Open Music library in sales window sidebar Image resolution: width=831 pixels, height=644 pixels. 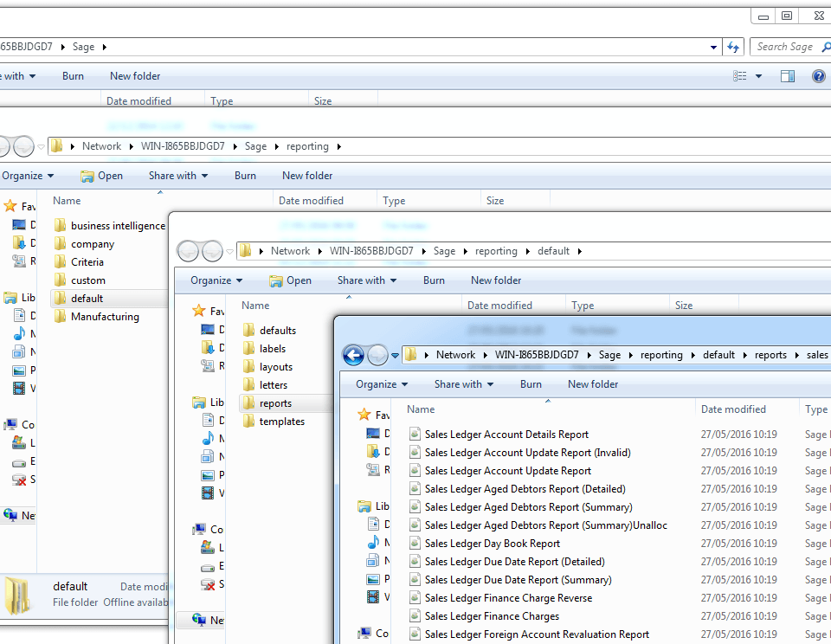[373, 542]
